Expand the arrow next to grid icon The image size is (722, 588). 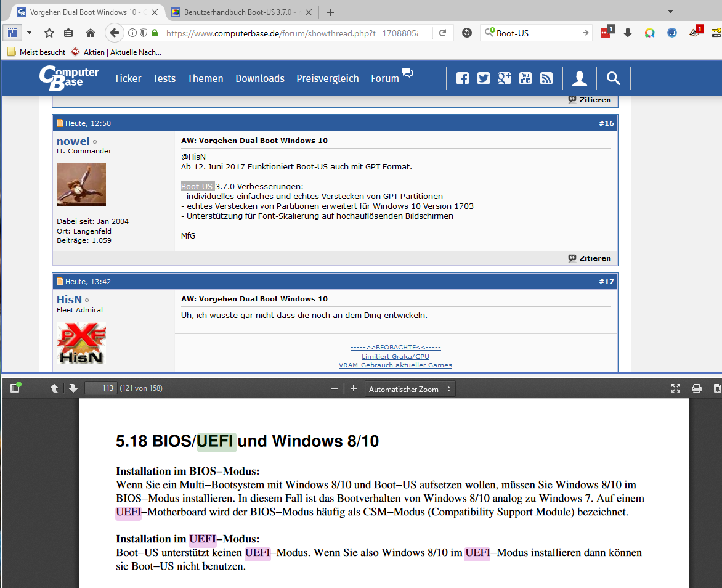click(x=30, y=33)
